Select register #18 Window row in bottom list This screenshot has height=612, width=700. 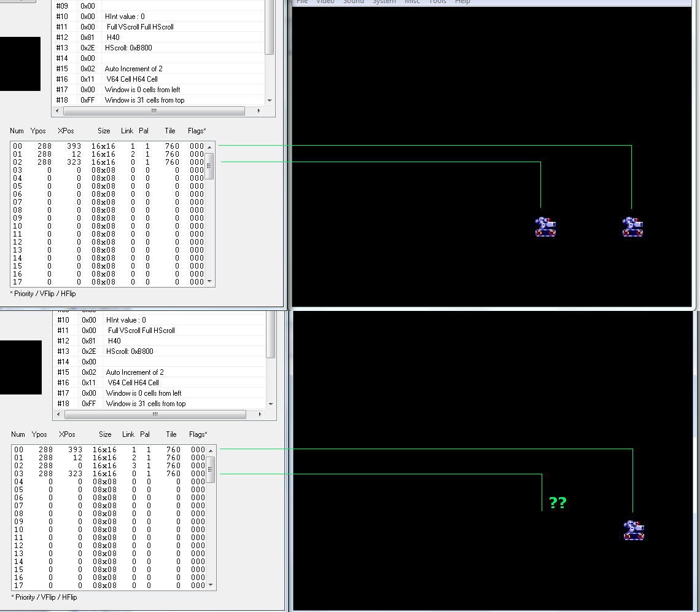[160, 404]
